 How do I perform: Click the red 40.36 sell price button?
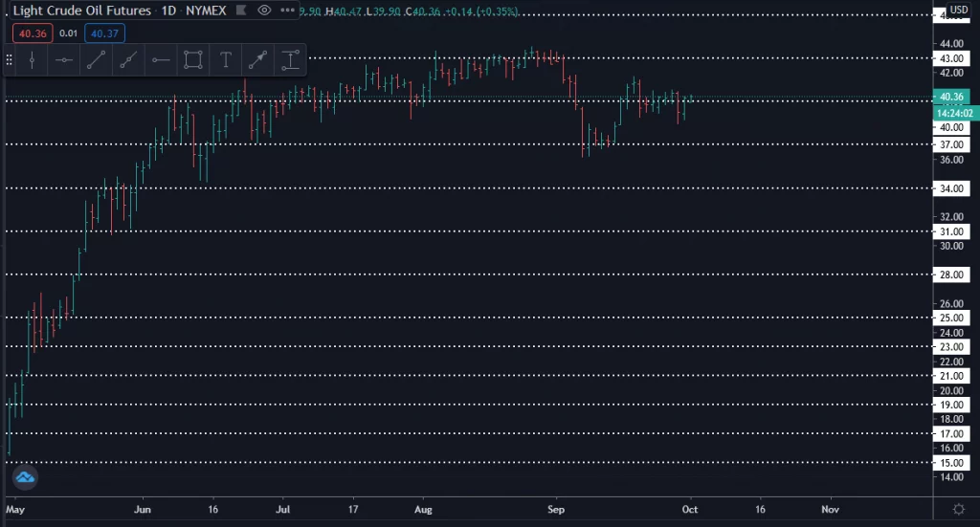(x=32, y=33)
